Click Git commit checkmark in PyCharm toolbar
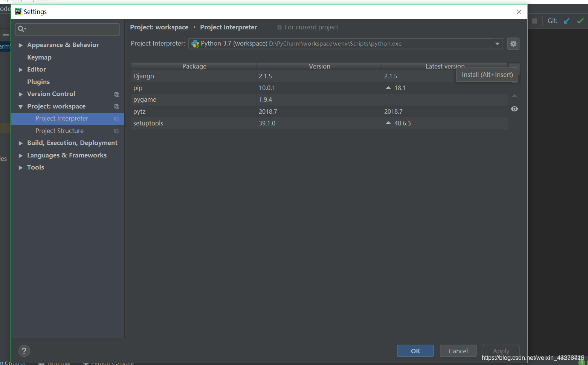Viewport: 588px width, 365px height. (580, 21)
